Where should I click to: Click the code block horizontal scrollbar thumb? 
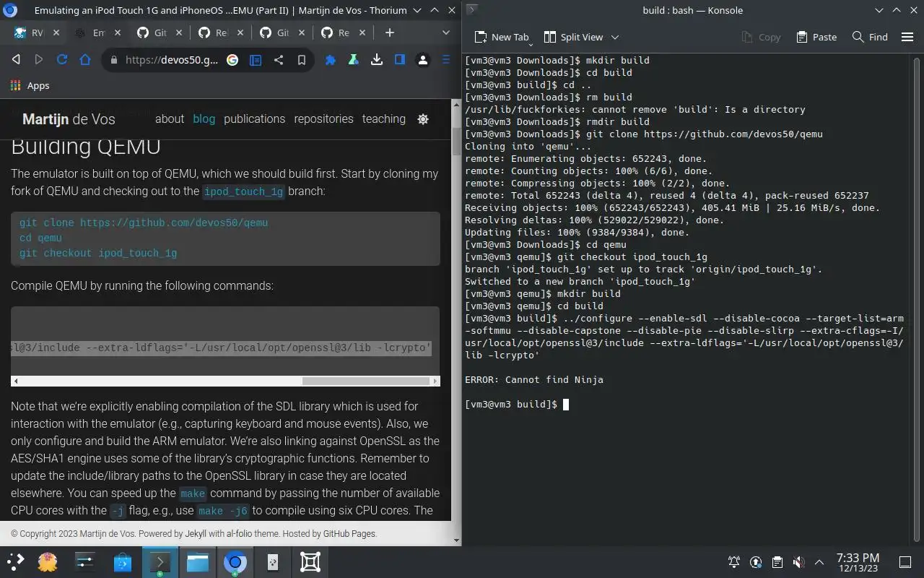click(366, 381)
